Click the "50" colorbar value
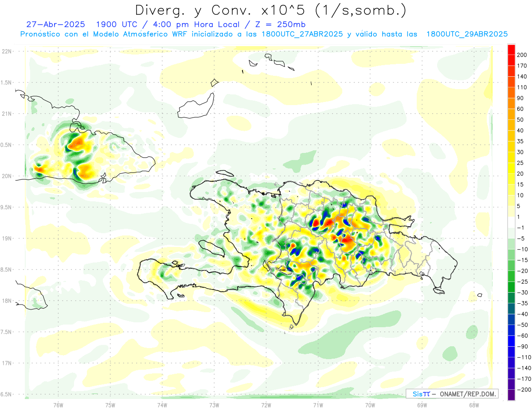This screenshot has width=532, height=411. click(520, 120)
